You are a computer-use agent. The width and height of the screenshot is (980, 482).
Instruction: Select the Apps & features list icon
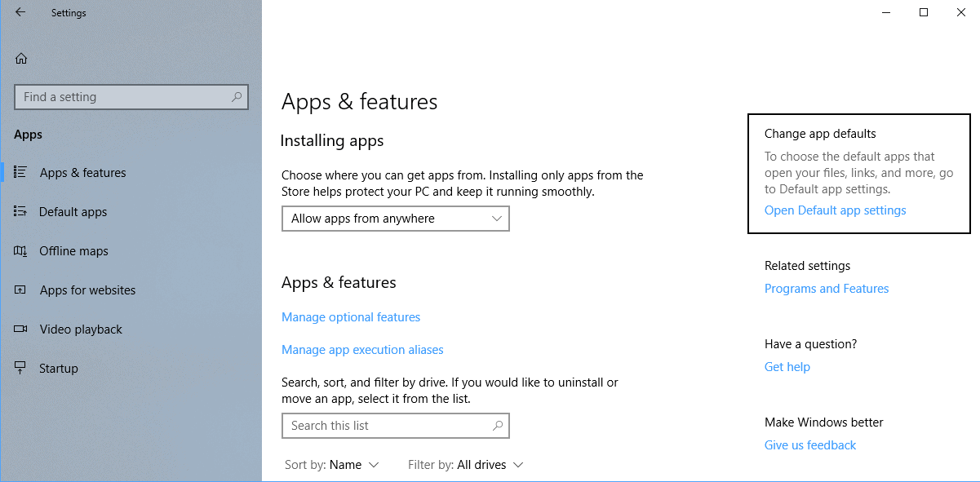[x=20, y=172]
